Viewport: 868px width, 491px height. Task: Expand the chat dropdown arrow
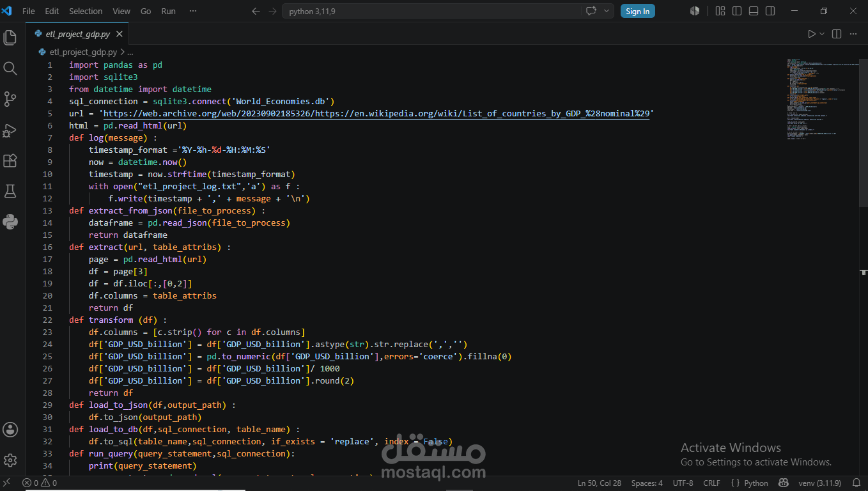pyautogui.click(x=606, y=11)
